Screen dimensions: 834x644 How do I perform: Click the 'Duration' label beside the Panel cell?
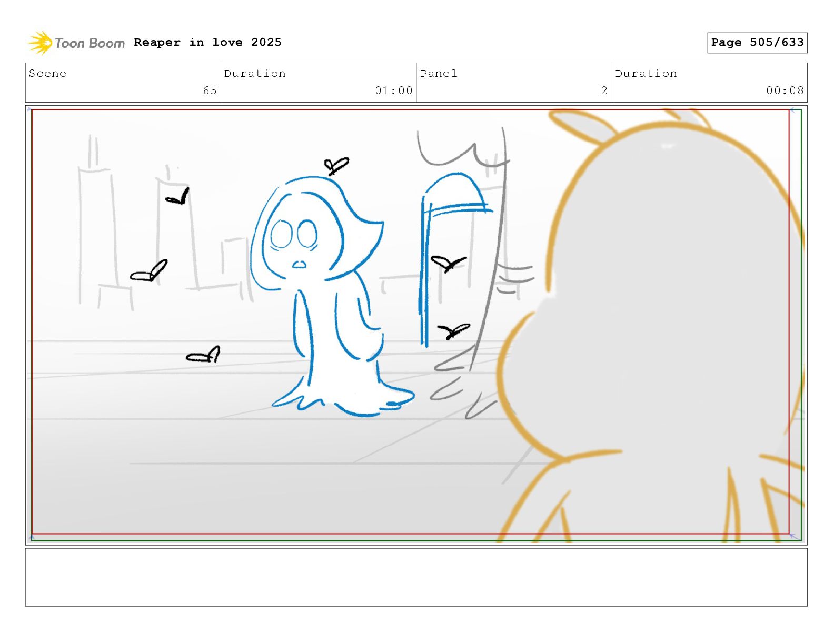click(x=646, y=74)
